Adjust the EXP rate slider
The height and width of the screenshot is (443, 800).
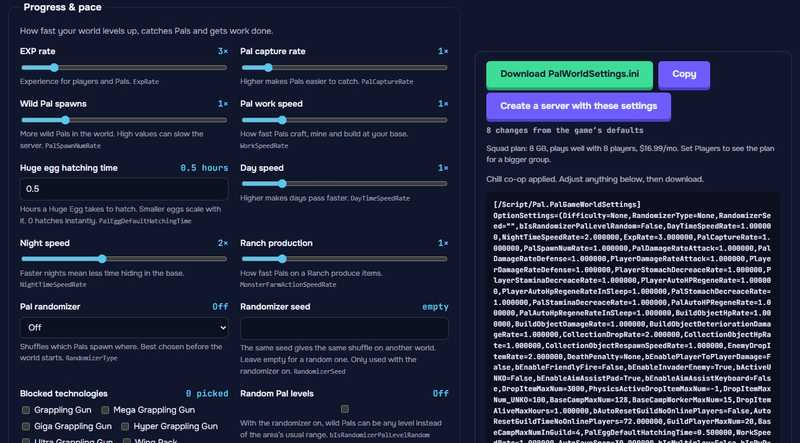124,67
